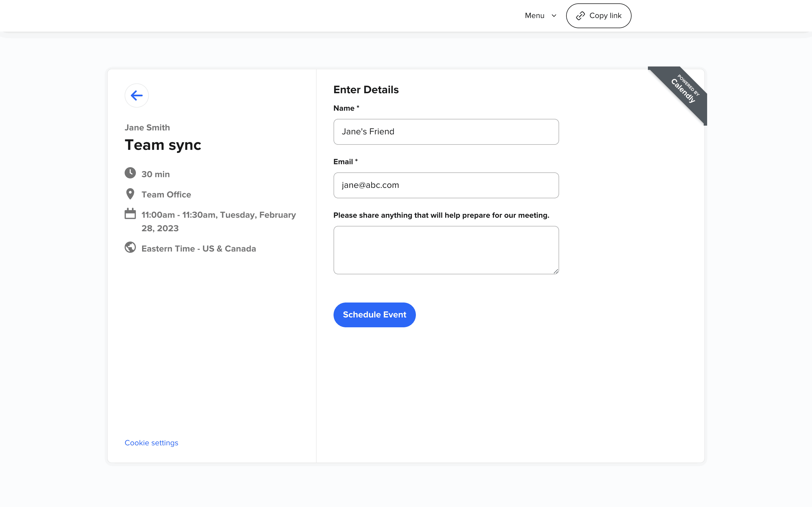The width and height of the screenshot is (812, 507).
Task: Click the location pin icon
Action: click(x=130, y=194)
